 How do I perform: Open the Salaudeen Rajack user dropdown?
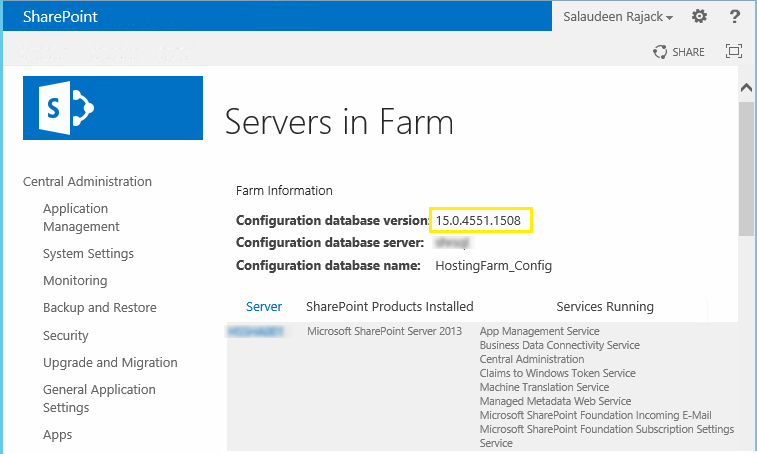click(x=618, y=17)
